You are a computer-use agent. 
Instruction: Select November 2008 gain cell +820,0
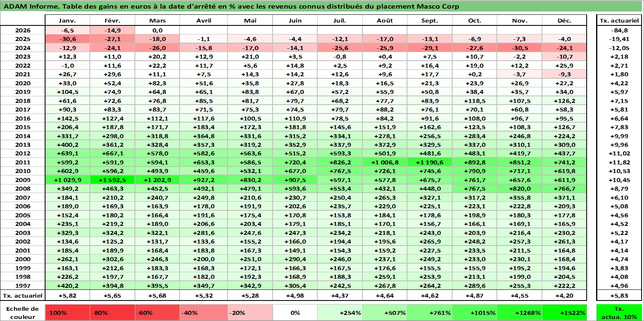tap(519, 189)
